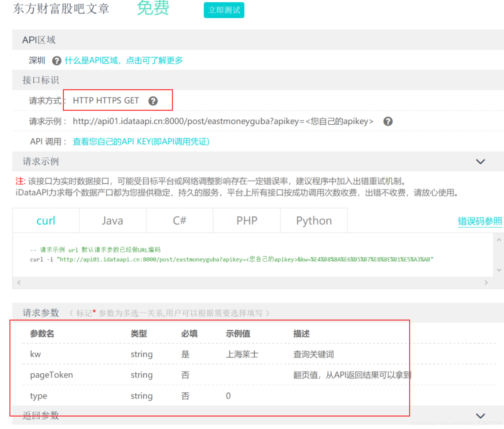Click the type parameter name
This screenshot has width=504, height=429.
38,396
